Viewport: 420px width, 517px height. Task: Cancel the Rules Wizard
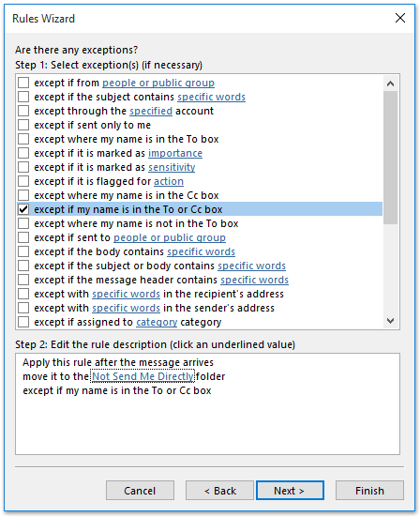click(140, 491)
